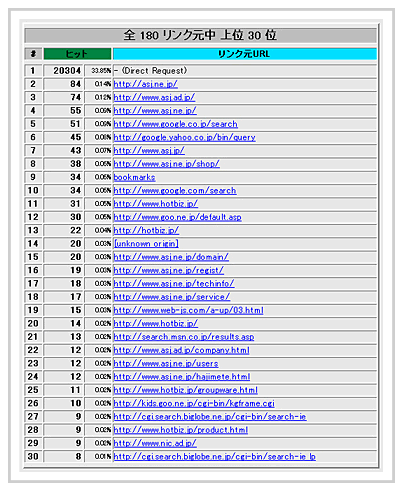403x491 pixels.
Task: Follow row 4 link http://www.asj.ne.jp/
Action: click(155, 111)
